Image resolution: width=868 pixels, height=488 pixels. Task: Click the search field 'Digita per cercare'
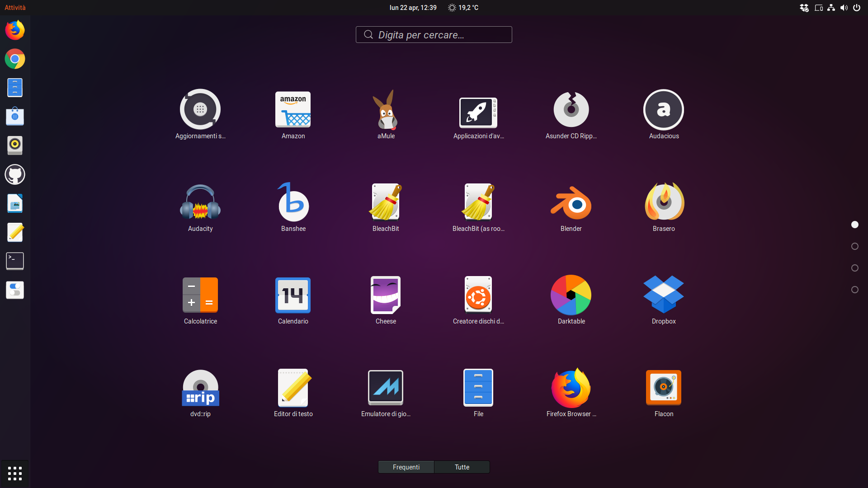click(x=434, y=35)
